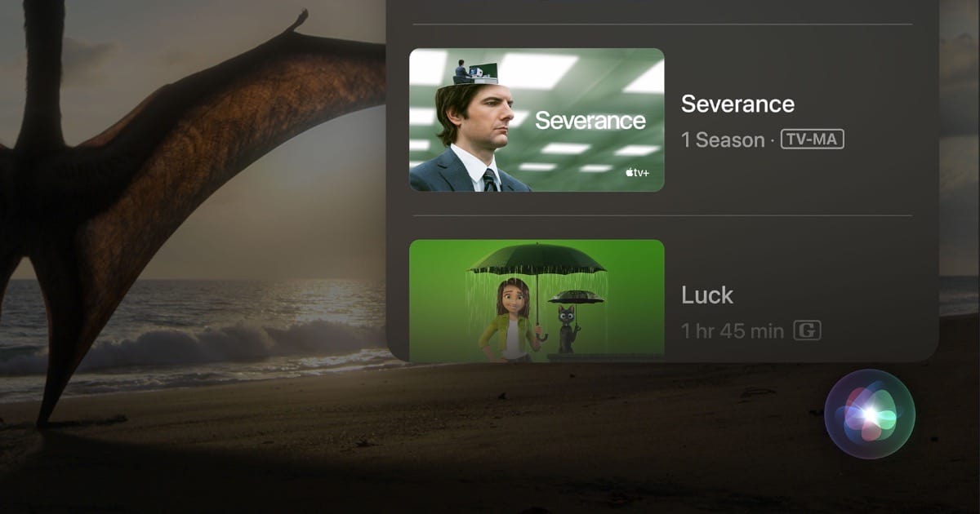Click the small umbrella above the cat

576,296
